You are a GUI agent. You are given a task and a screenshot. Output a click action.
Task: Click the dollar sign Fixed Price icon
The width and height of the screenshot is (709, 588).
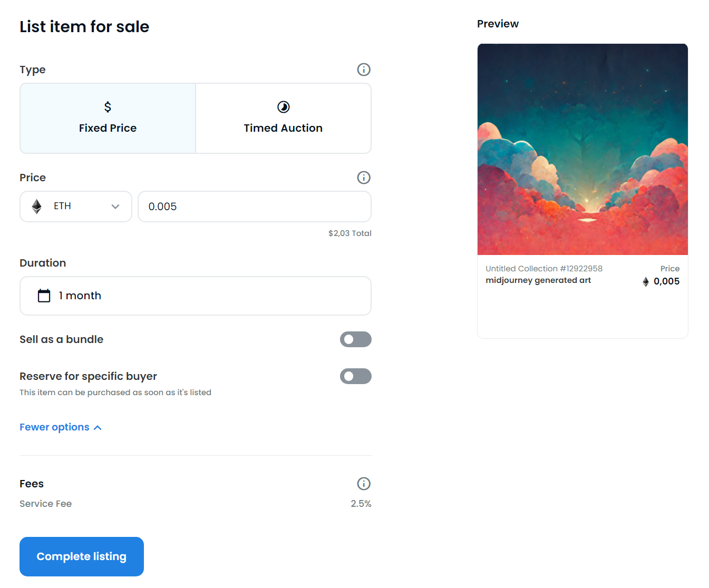(108, 107)
